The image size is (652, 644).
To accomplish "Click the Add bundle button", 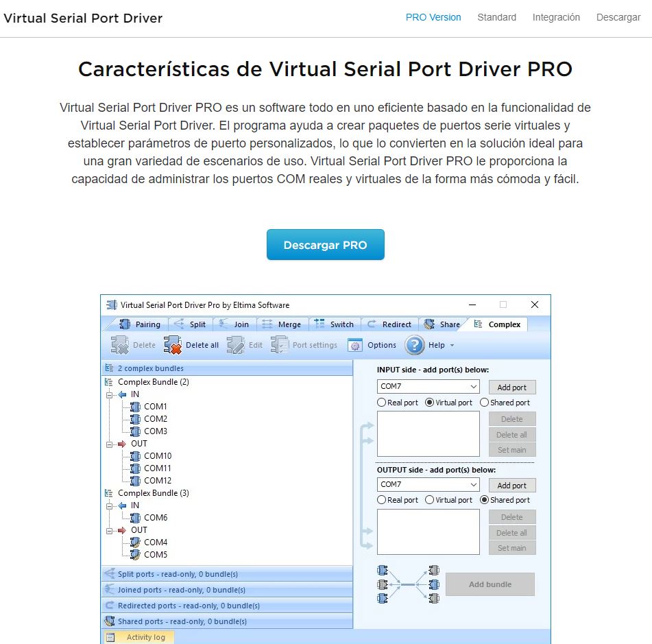I will click(490, 584).
